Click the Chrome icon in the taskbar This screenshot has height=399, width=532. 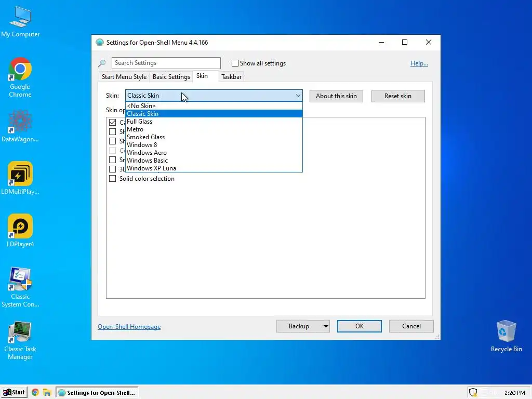[x=35, y=393]
